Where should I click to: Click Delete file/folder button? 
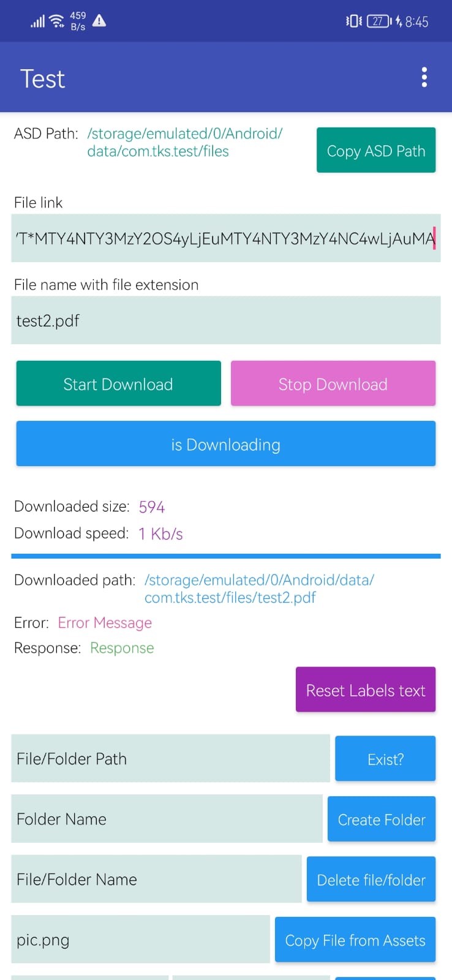point(371,879)
